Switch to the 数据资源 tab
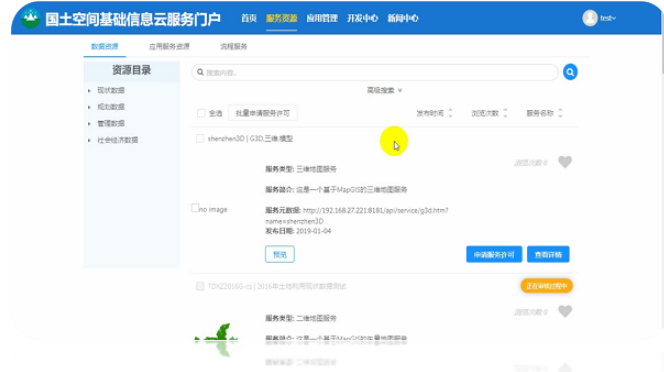The height and width of the screenshot is (372, 664). [x=105, y=46]
